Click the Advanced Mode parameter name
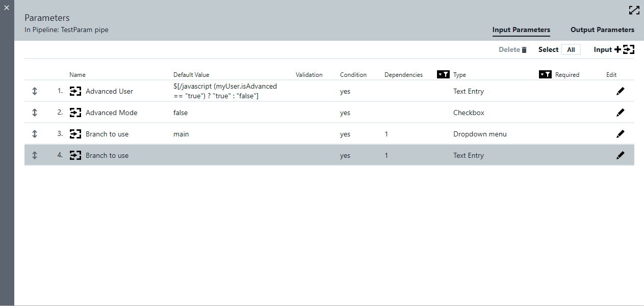The height and width of the screenshot is (306, 644). 111,113
